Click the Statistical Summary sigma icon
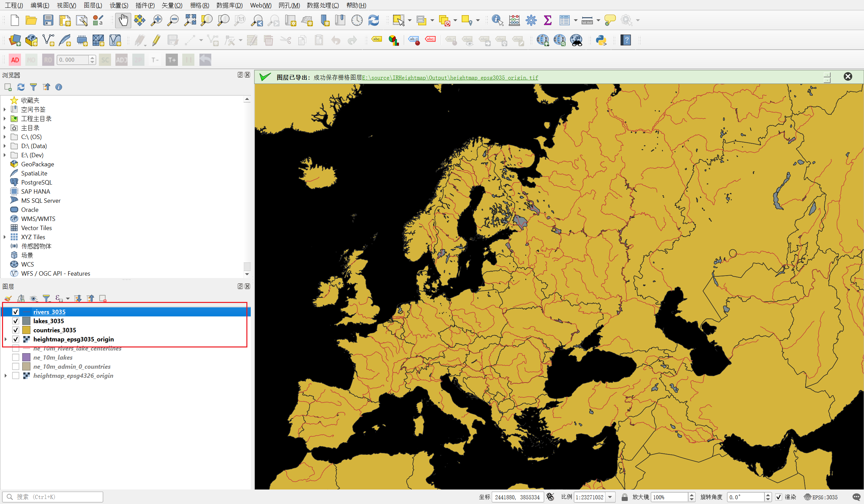 [x=547, y=20]
